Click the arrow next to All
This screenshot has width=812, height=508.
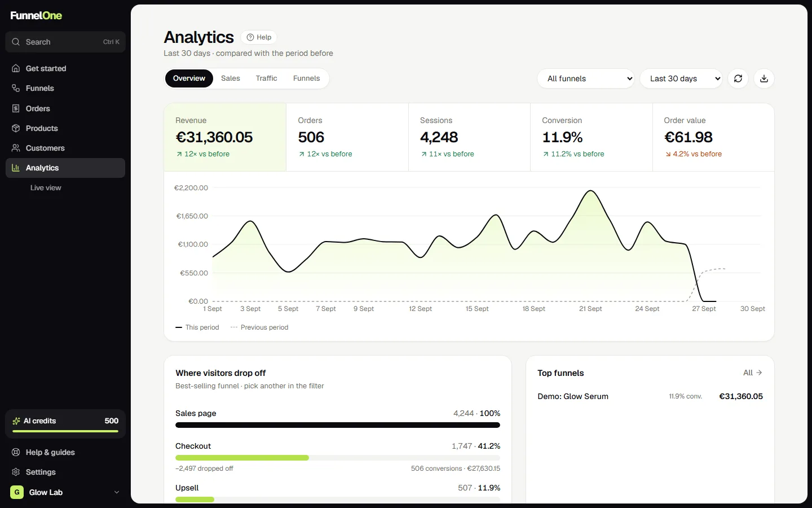click(x=759, y=373)
